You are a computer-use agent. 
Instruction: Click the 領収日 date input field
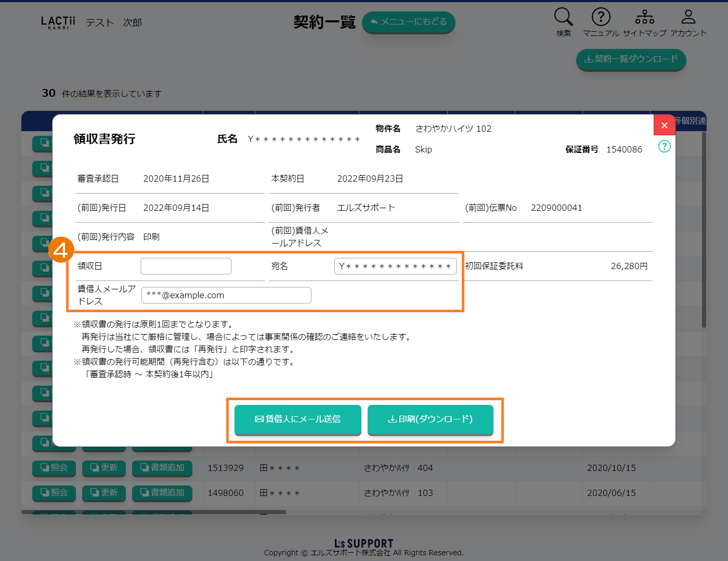pyautogui.click(x=186, y=266)
